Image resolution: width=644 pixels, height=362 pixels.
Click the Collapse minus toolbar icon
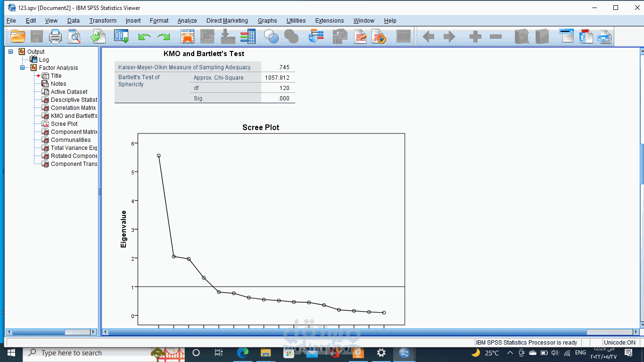(x=495, y=36)
